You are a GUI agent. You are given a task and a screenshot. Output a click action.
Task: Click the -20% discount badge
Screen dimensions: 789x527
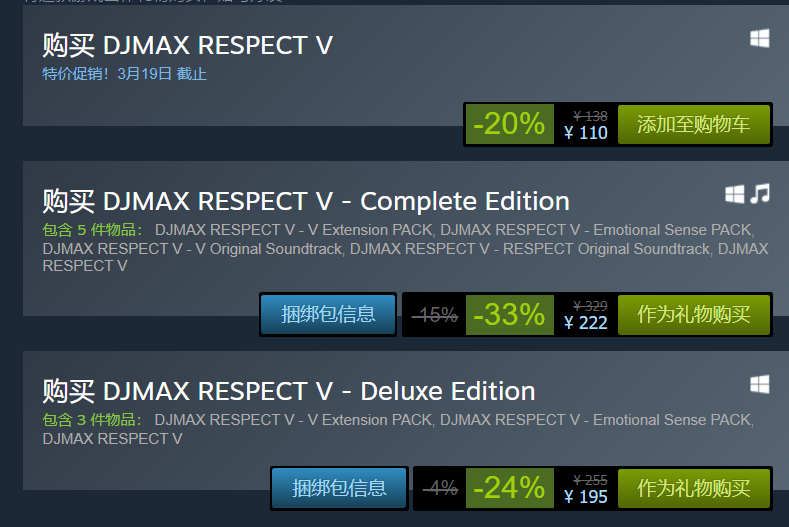pos(510,124)
